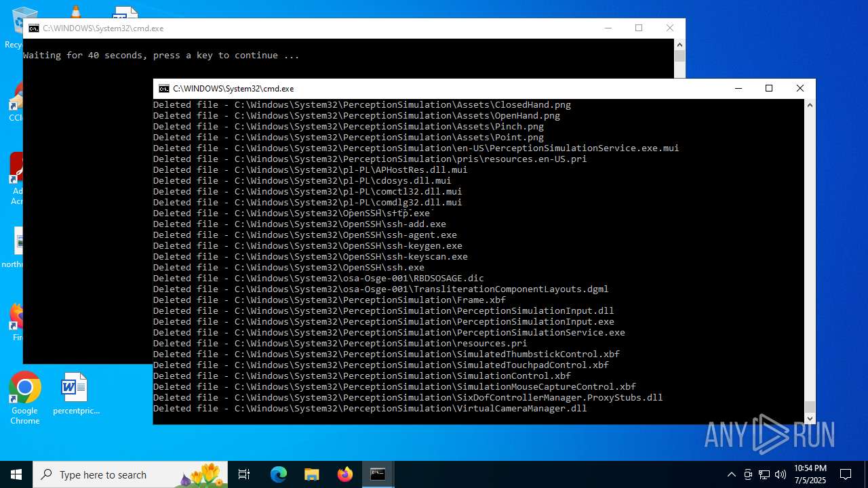Screen dimensions: 868x488
Task: Click the line deleting PerceptionSimulationInput.dll
Action: 384,311
